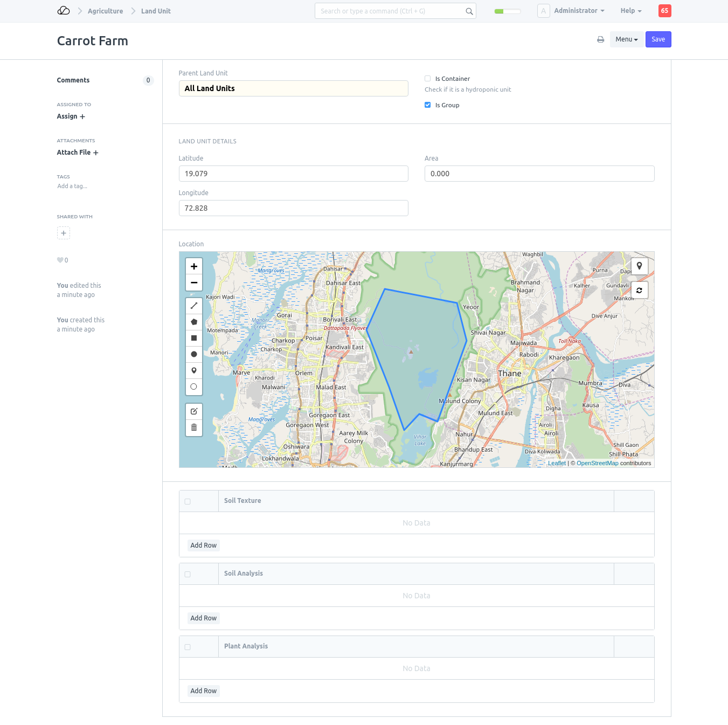This screenshot has height=725, width=728.
Task: Expand the Administrator user dropdown
Action: coord(579,11)
